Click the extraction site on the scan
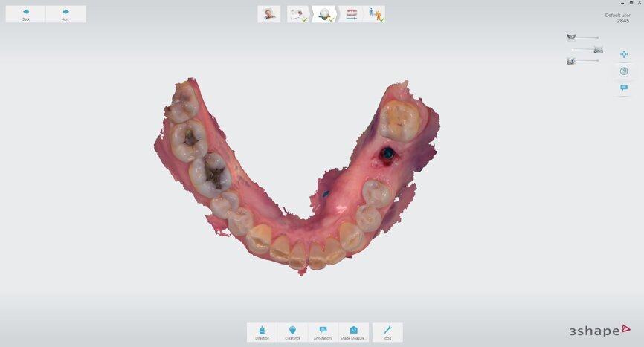Viewport: 644px width, 347px height. click(387, 155)
